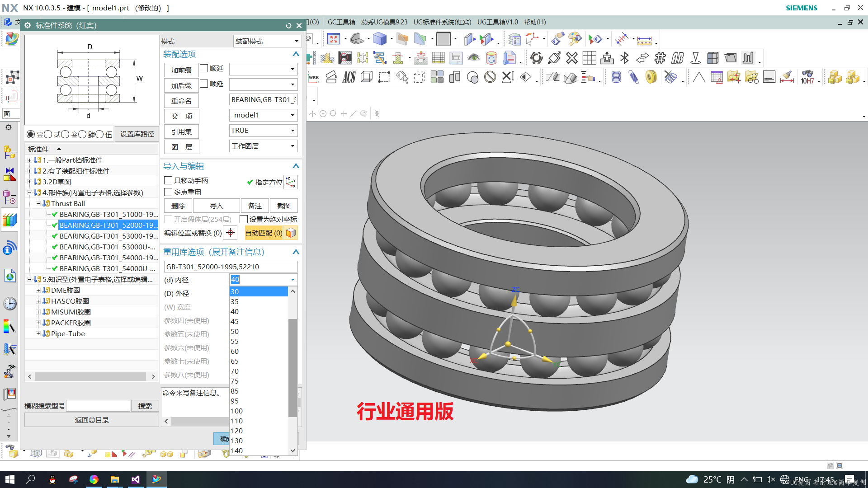Click the standard parts tree horizontal scrollbar
868x488 pixels.
coord(90,376)
